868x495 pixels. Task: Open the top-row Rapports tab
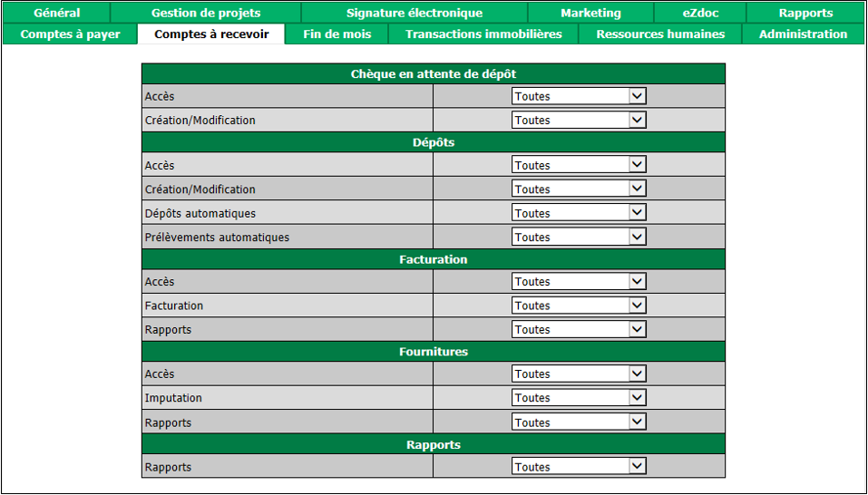click(x=805, y=13)
